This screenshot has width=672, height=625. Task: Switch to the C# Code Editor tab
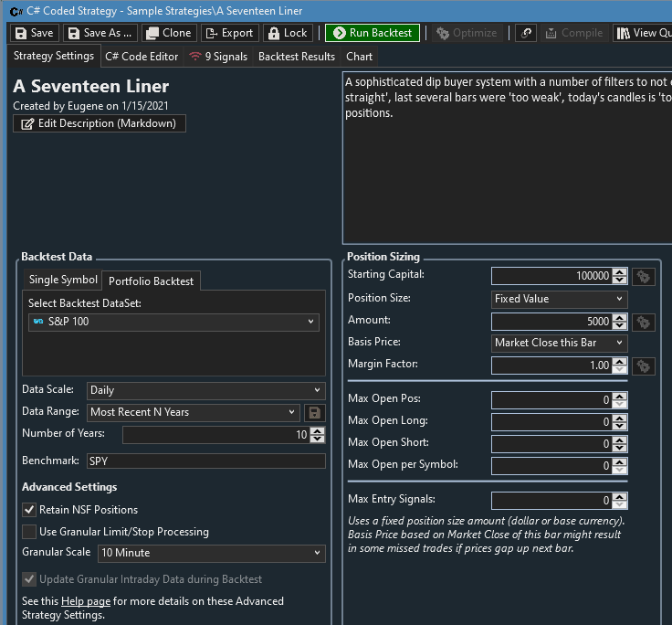click(x=142, y=57)
